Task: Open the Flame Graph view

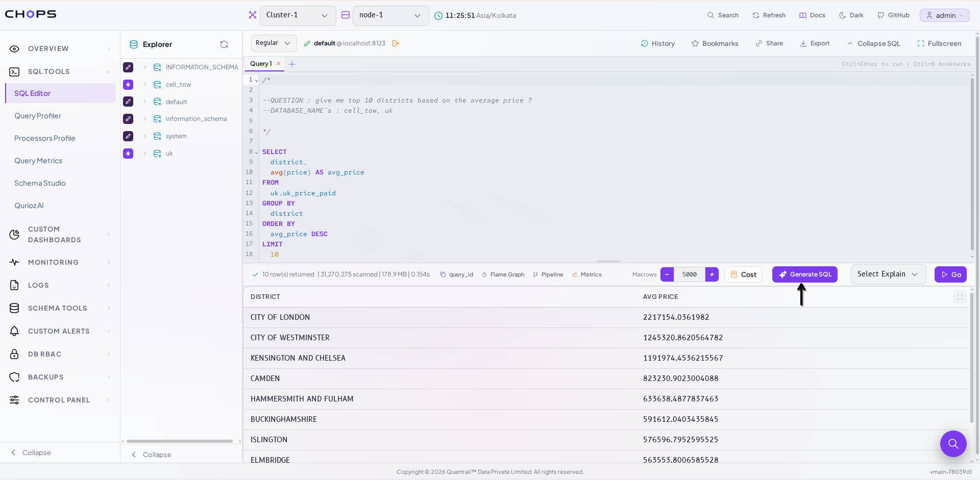Action: click(503, 274)
